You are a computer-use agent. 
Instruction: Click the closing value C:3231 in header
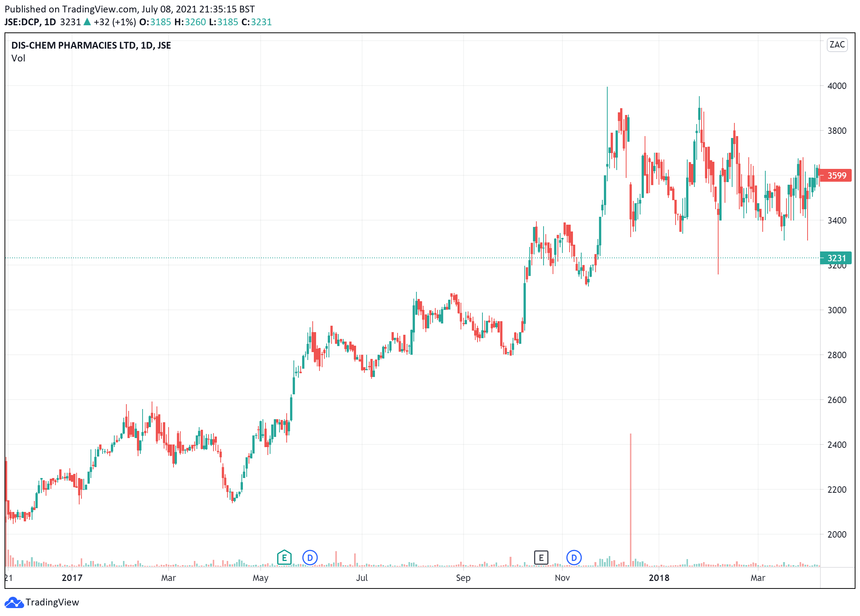[x=257, y=22]
